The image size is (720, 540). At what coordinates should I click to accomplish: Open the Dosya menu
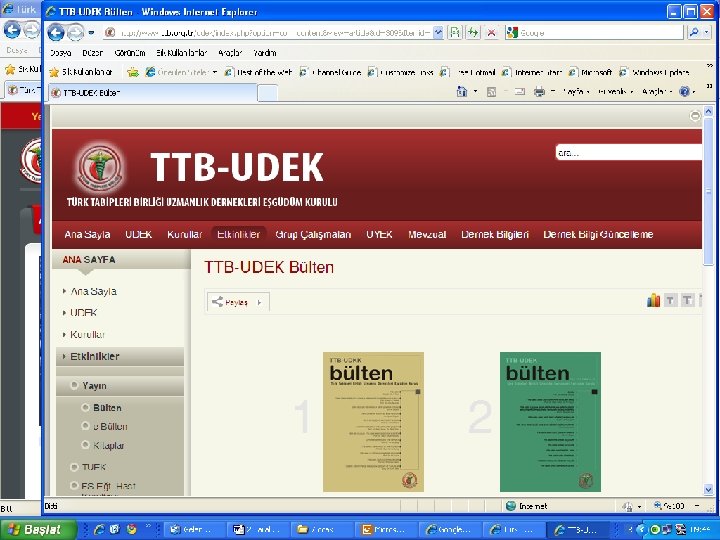click(x=60, y=53)
